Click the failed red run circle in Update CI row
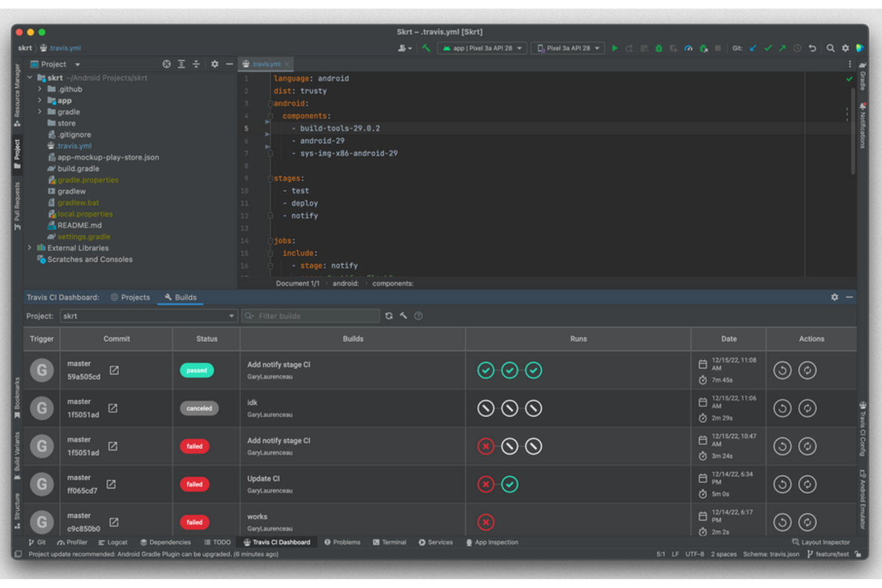This screenshot has width=882, height=588. pyautogui.click(x=486, y=484)
